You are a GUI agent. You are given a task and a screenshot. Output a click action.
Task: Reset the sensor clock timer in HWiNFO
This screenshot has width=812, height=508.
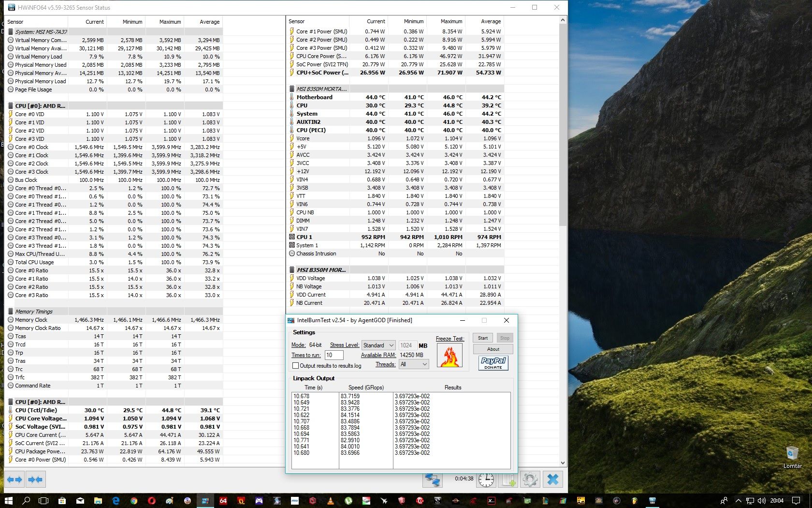click(x=486, y=479)
